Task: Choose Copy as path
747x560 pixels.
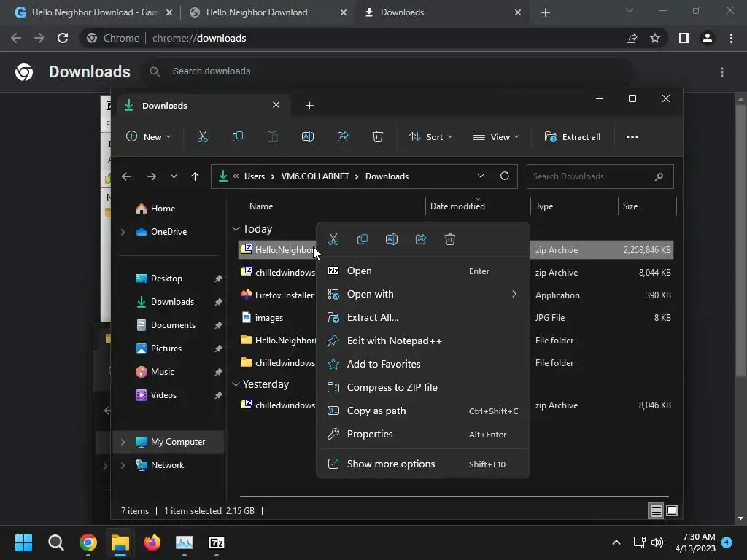Action: [423, 411]
